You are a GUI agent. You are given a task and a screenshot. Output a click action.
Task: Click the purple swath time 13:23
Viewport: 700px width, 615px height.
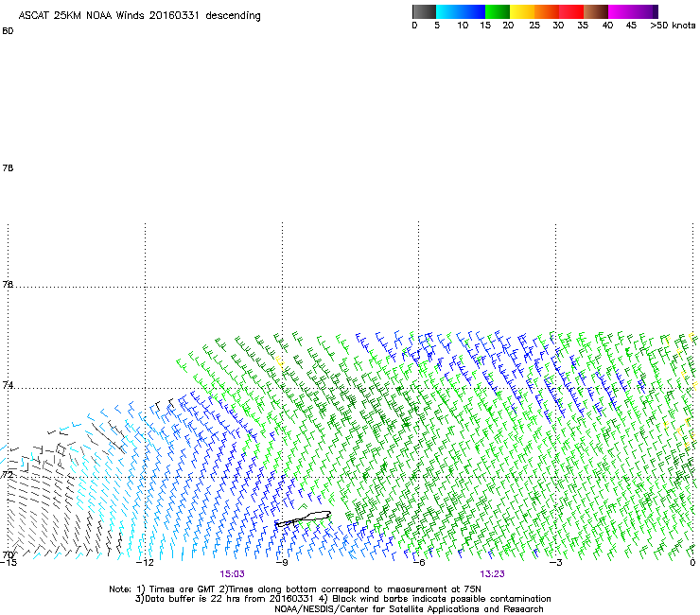493,574
